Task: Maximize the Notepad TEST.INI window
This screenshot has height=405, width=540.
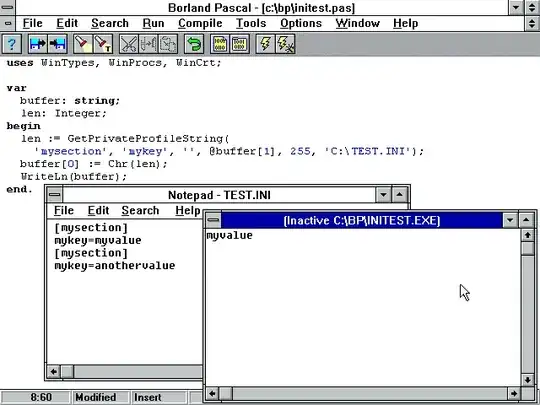Action: coord(399,195)
